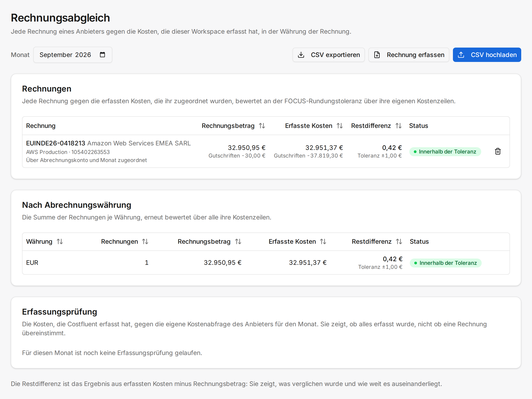Image resolution: width=532 pixels, height=399 pixels.
Task: Click the Rechnung column header
Action: (41, 126)
